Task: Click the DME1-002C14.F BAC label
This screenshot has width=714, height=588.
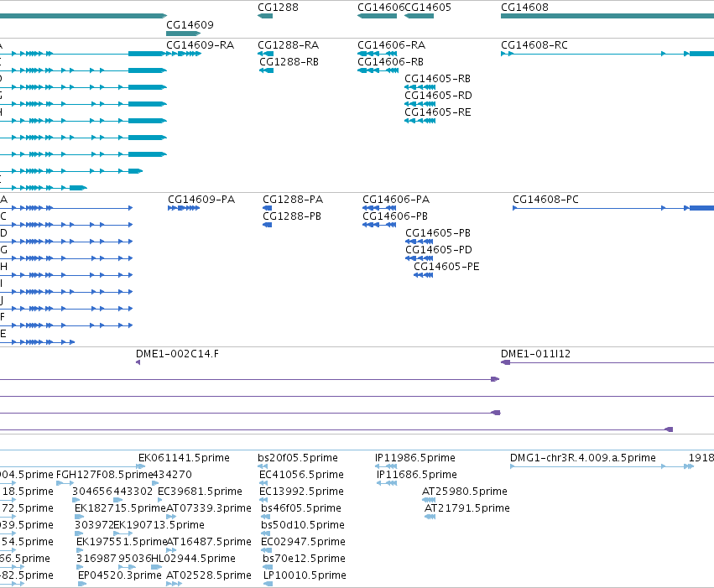Action: (x=177, y=354)
